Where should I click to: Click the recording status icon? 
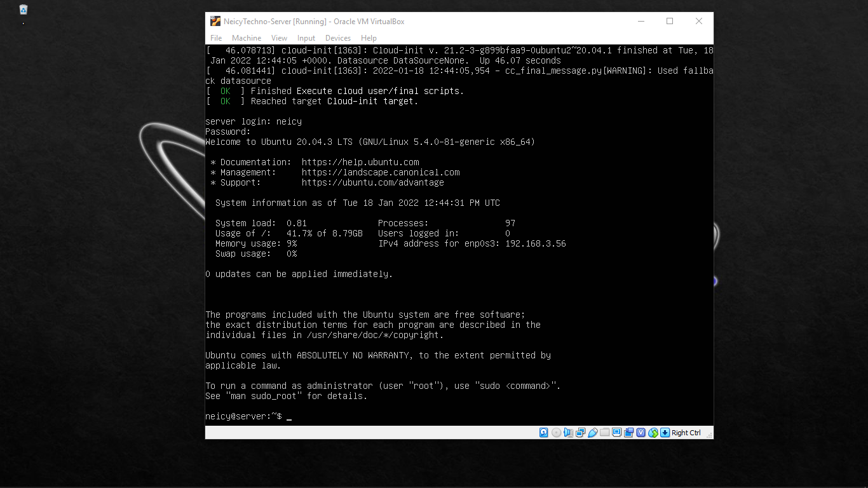[628, 433]
